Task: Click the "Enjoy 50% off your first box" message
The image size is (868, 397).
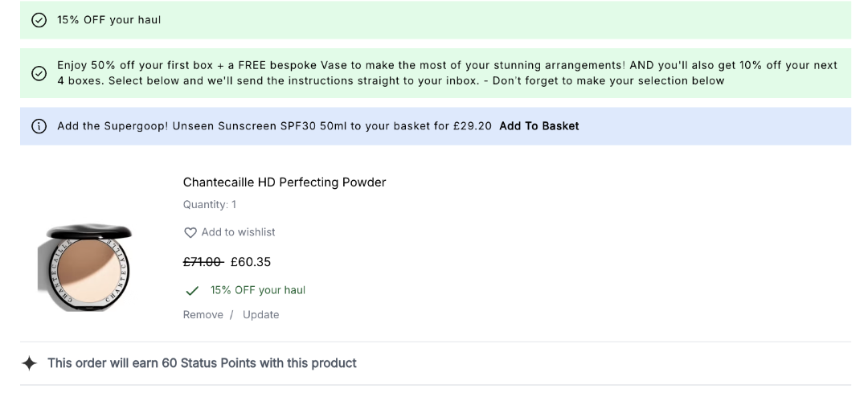Action: click(447, 73)
